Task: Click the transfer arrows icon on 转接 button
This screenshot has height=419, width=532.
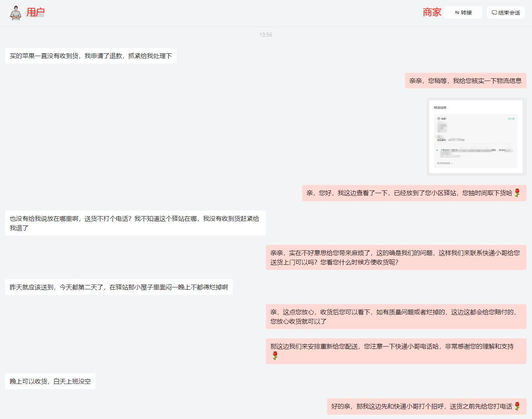Action: (457, 12)
